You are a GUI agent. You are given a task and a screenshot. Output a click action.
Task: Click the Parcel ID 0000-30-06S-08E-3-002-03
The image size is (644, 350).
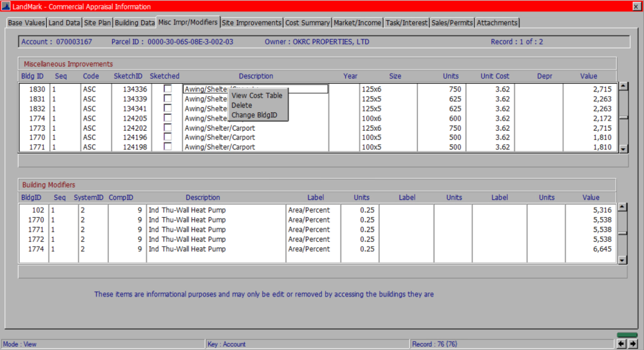click(190, 41)
